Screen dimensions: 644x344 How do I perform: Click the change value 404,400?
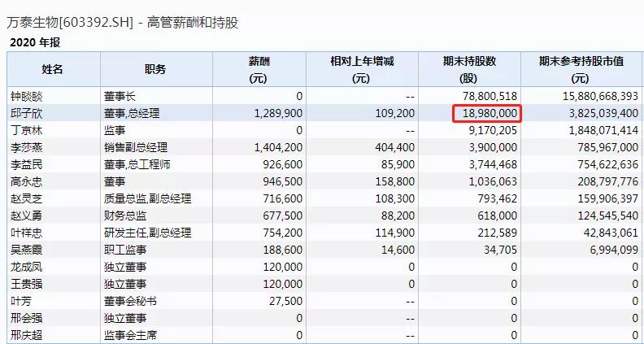click(x=395, y=147)
